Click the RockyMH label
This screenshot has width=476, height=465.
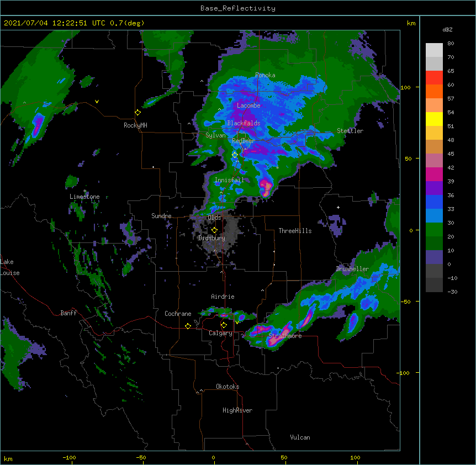(135, 125)
